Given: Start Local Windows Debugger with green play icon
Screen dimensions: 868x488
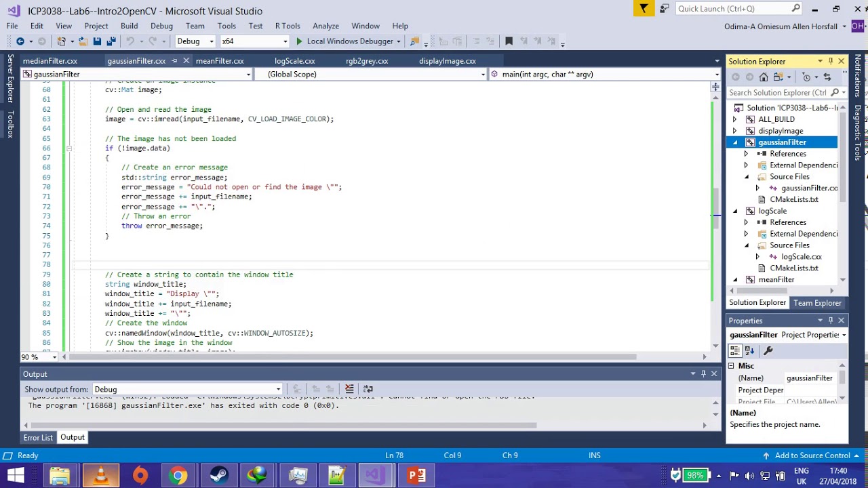Looking at the screenshot, I should tap(299, 41).
